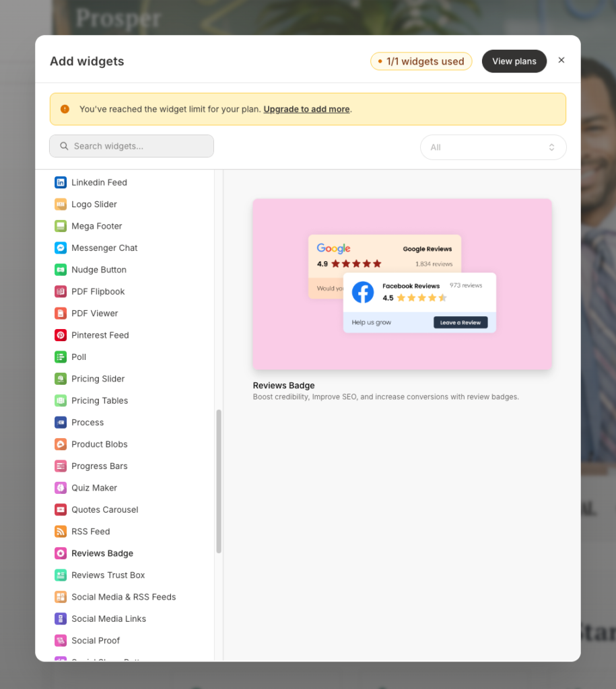Select the PDF Flipbook icon
616x689 pixels.
click(60, 291)
